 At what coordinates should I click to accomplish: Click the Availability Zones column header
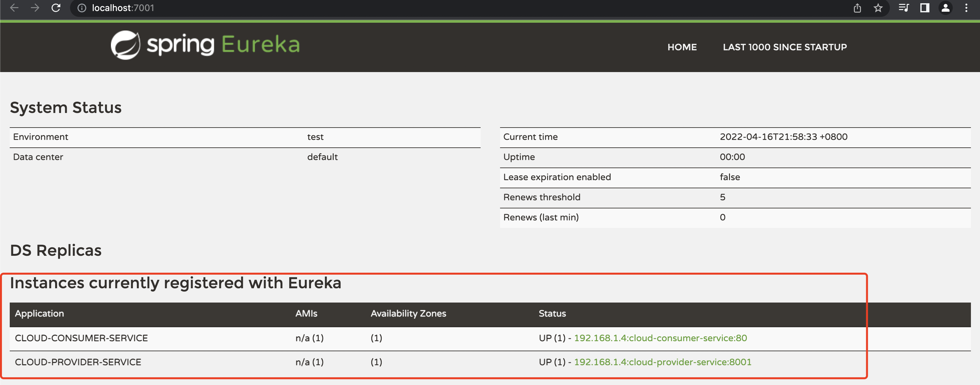coord(408,313)
